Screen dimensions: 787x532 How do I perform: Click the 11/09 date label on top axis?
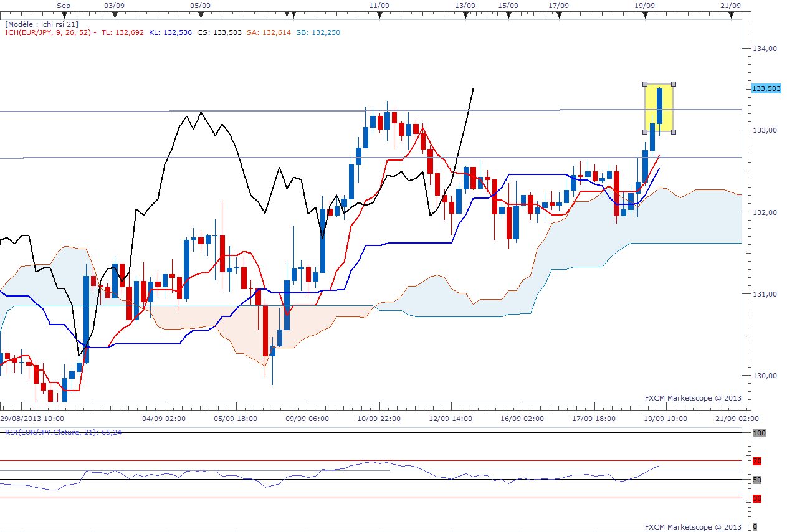point(379,5)
